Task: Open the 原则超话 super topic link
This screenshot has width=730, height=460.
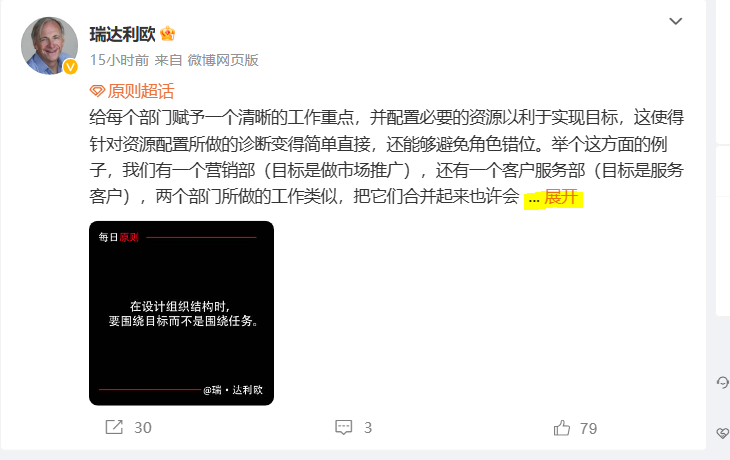Action: tap(141, 91)
